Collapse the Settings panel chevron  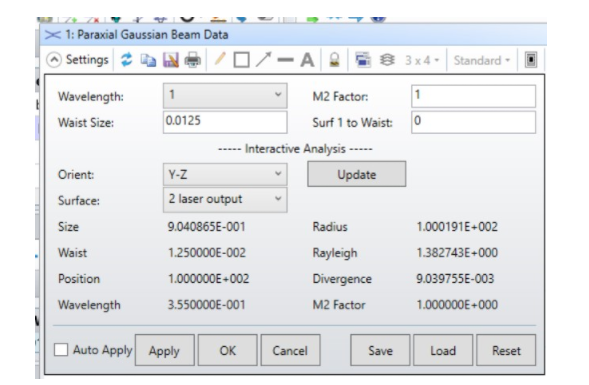click(54, 60)
